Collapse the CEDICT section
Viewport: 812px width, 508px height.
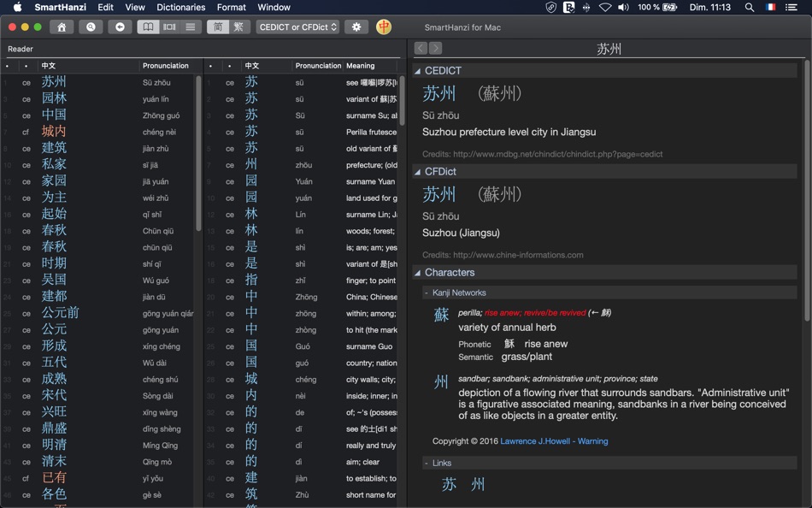pos(417,71)
